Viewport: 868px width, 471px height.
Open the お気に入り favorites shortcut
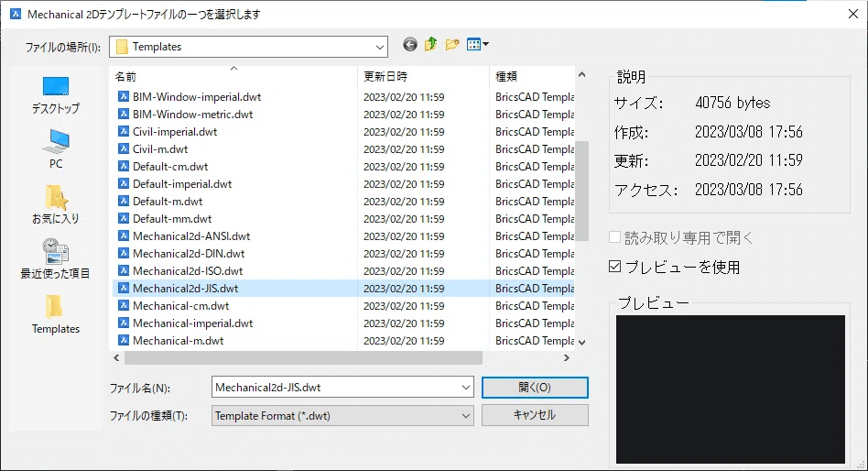coord(55,204)
